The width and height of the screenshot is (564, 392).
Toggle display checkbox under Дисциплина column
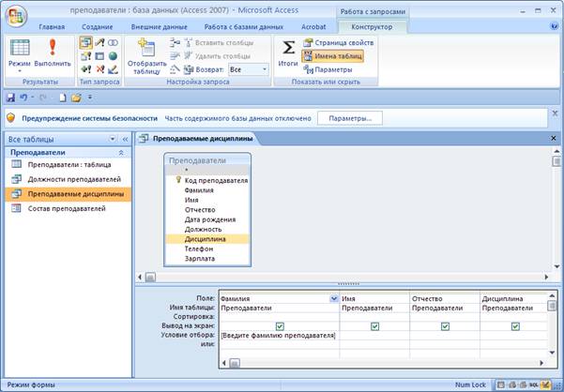click(515, 325)
